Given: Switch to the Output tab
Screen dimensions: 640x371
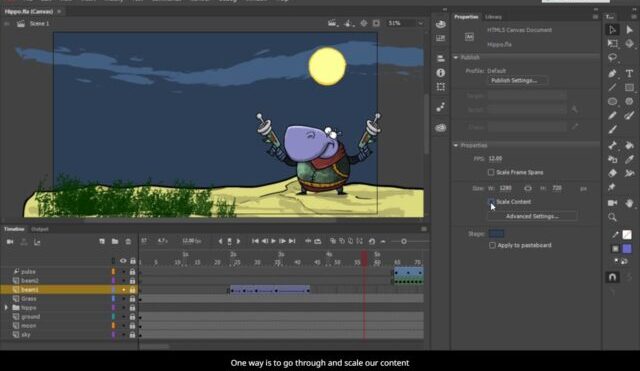Looking at the screenshot, I should [x=40, y=229].
